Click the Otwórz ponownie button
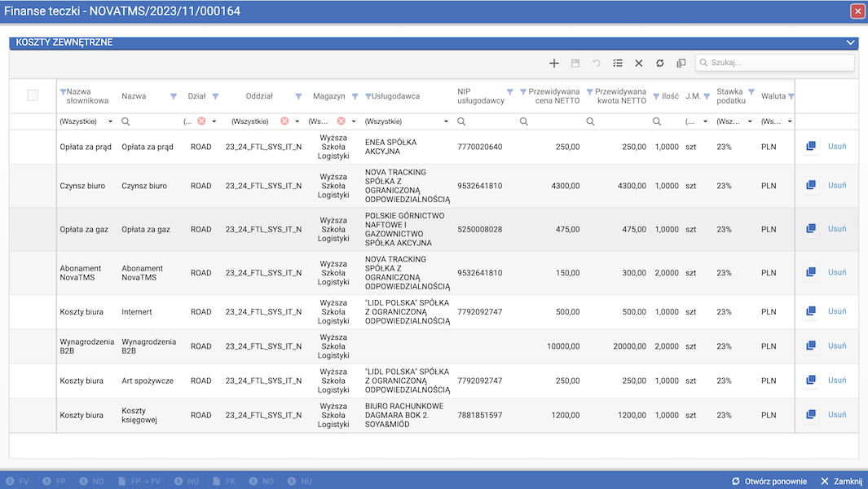 [x=769, y=482]
